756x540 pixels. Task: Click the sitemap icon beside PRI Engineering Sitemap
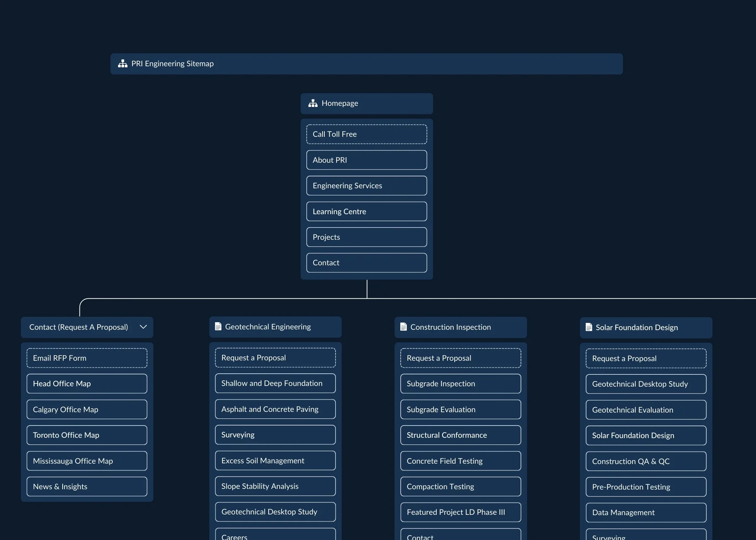click(123, 64)
